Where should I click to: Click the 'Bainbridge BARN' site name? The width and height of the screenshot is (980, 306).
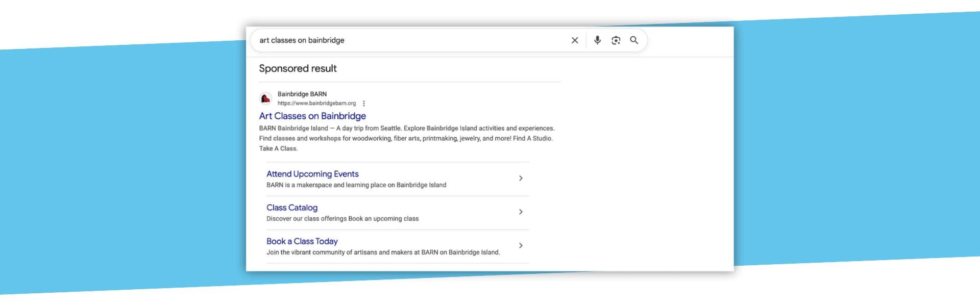click(x=302, y=94)
